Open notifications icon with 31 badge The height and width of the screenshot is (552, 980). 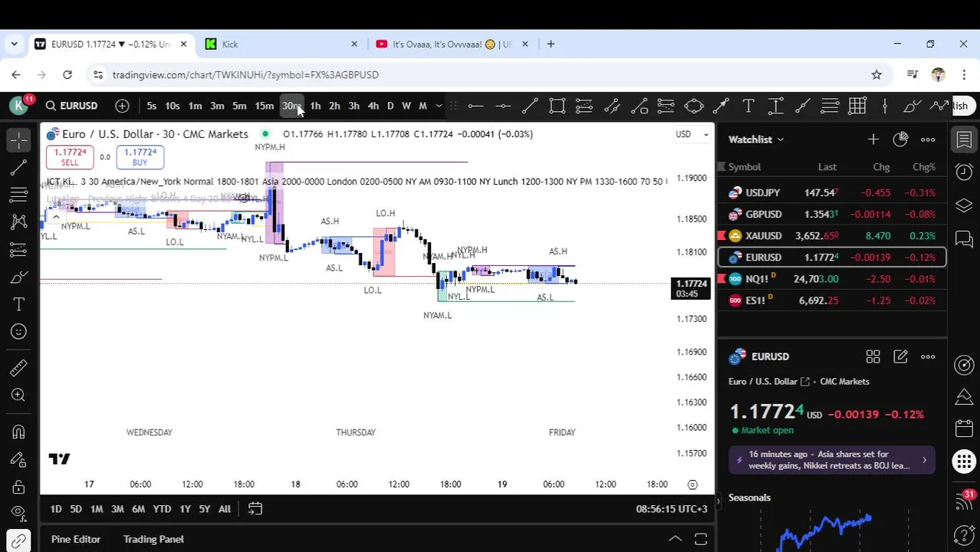pyautogui.click(x=965, y=501)
